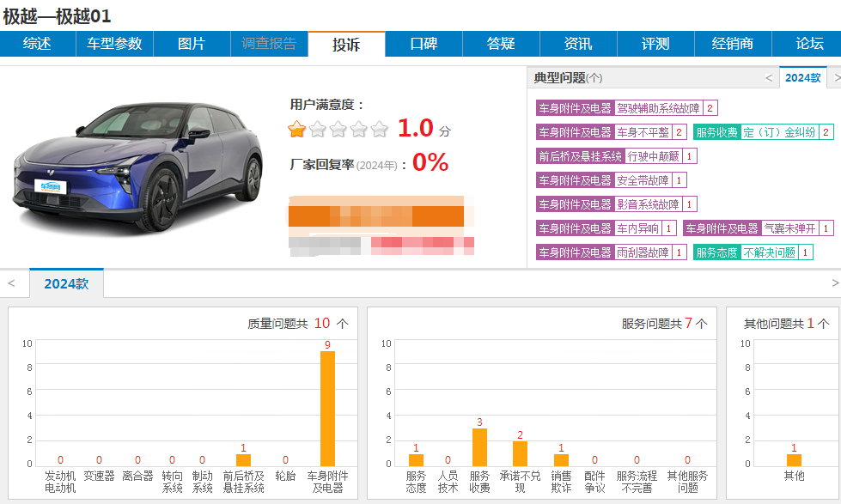Open 驾驶辅助系统故障 issue tag
Image resolution: width=841 pixels, height=504 pixels.
658,108
